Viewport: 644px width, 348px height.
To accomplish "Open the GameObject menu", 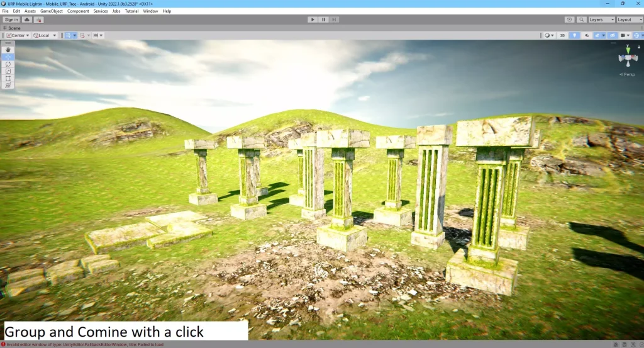I will click(x=52, y=11).
